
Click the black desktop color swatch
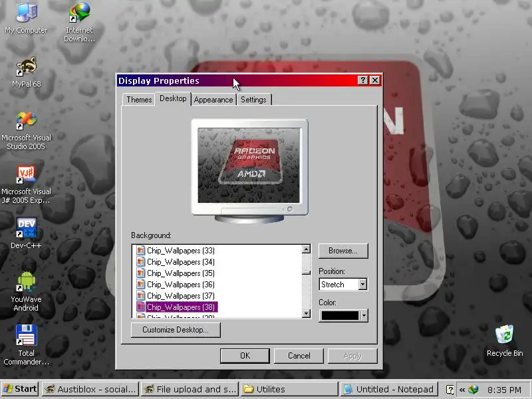point(340,315)
